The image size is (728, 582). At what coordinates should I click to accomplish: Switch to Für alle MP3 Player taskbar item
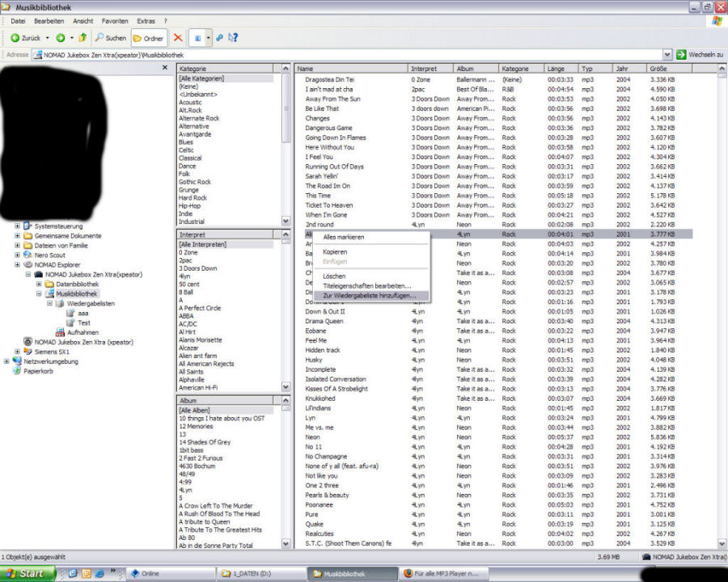tap(444, 574)
